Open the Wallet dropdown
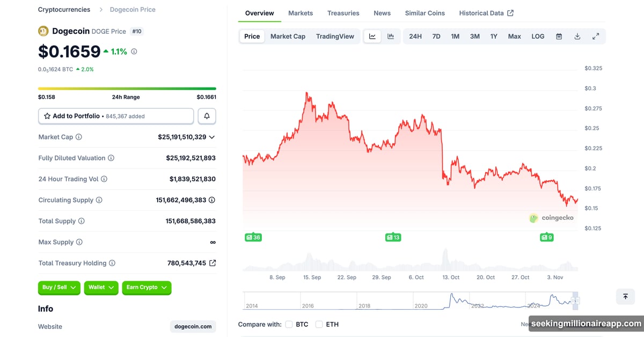Image resolution: width=644 pixels, height=337 pixels. click(x=101, y=288)
